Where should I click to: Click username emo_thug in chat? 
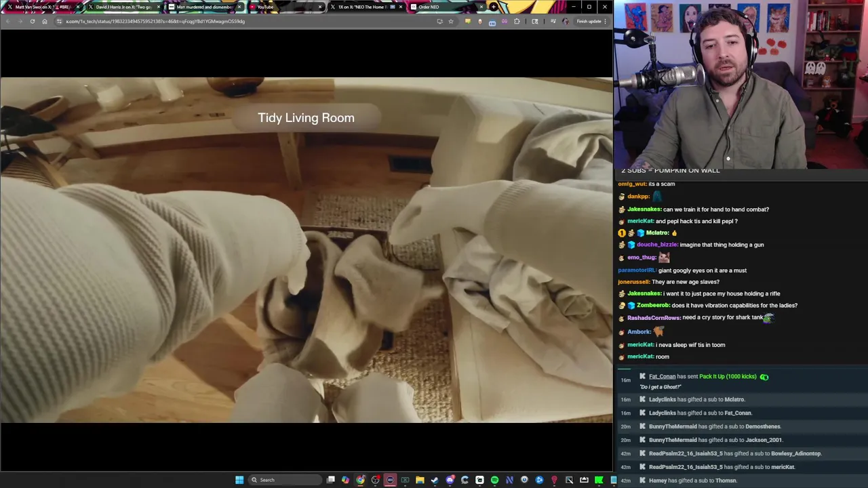point(642,258)
